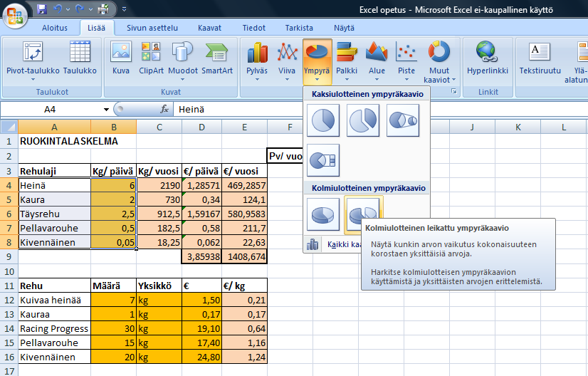Insert a SmartArt graphic

217,58
